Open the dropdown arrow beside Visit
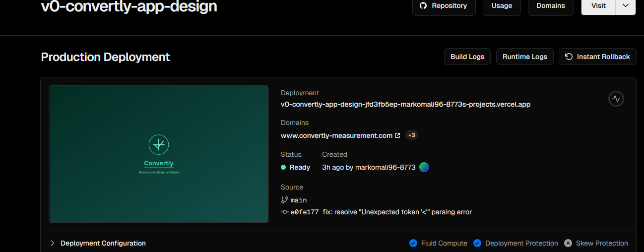Image resolution: width=644 pixels, height=252 pixels. pos(626,6)
